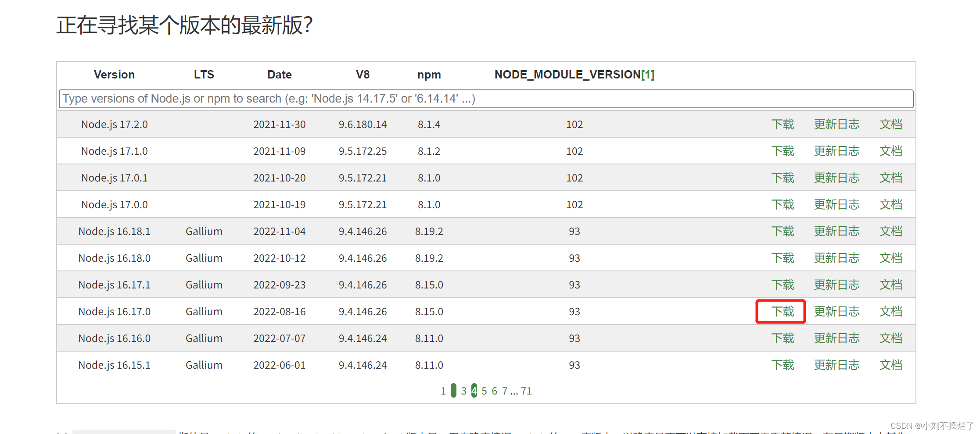Go to pagination page 6

coord(494,391)
